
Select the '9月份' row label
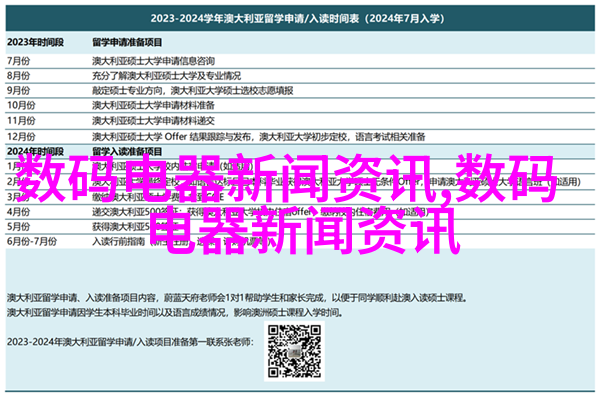click(18, 90)
